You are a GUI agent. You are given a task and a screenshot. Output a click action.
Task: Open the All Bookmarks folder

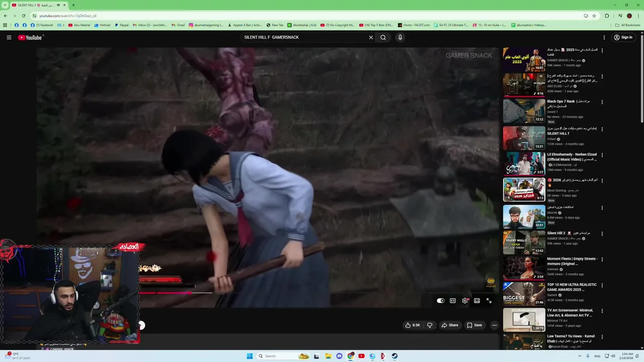627,25
